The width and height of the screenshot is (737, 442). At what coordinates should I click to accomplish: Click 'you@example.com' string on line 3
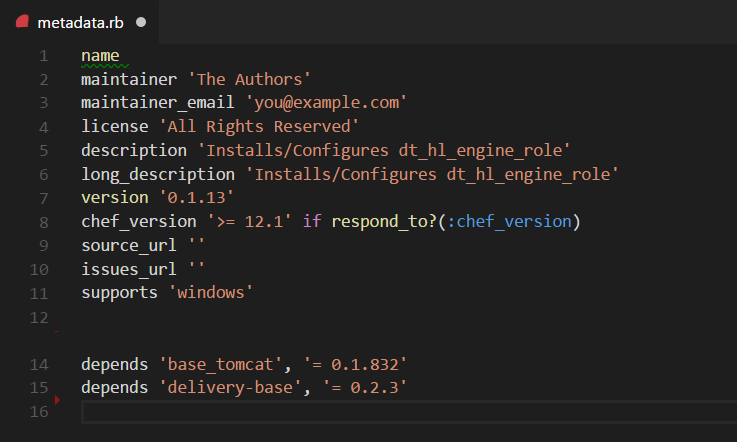[x=326, y=103]
